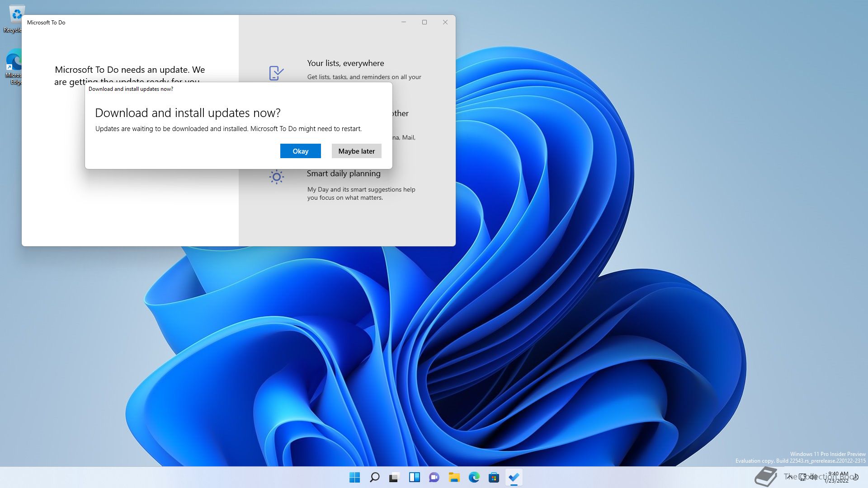Image resolution: width=868 pixels, height=488 pixels.
Task: Click the sun icon by Smart daily planning
Action: pyautogui.click(x=276, y=177)
